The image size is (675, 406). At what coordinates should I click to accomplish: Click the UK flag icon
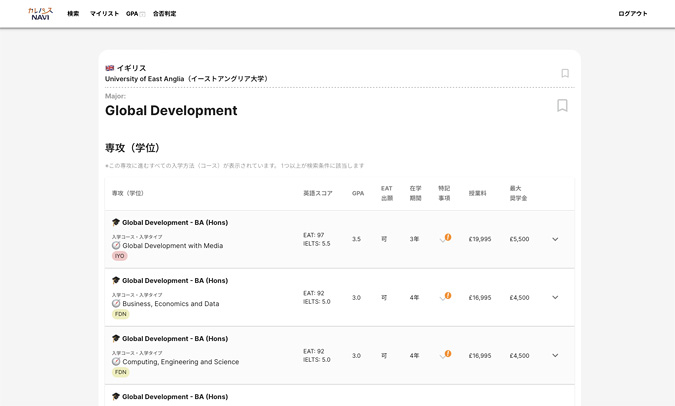[x=110, y=68]
